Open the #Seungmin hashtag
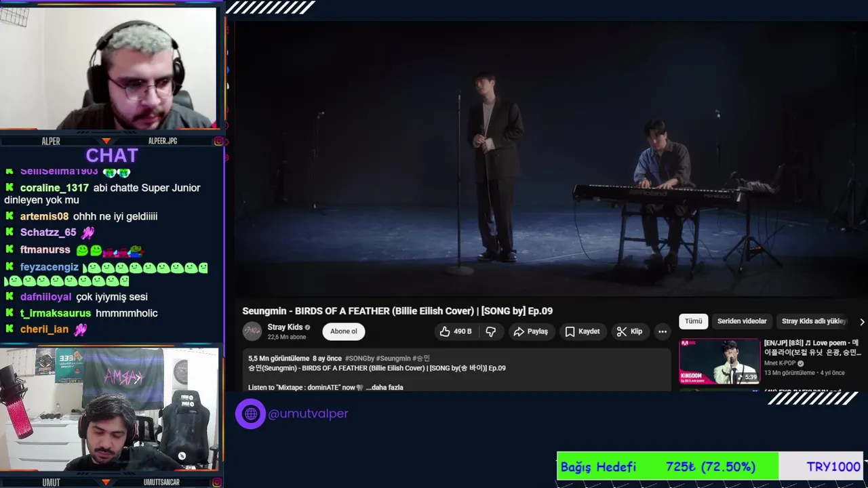Viewport: 868px width, 488px height. pyautogui.click(x=393, y=359)
